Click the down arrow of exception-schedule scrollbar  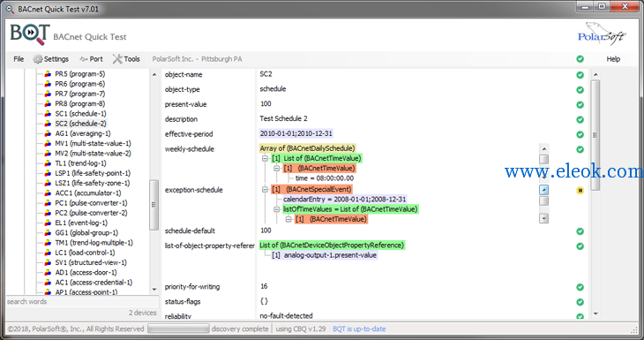pyautogui.click(x=543, y=219)
